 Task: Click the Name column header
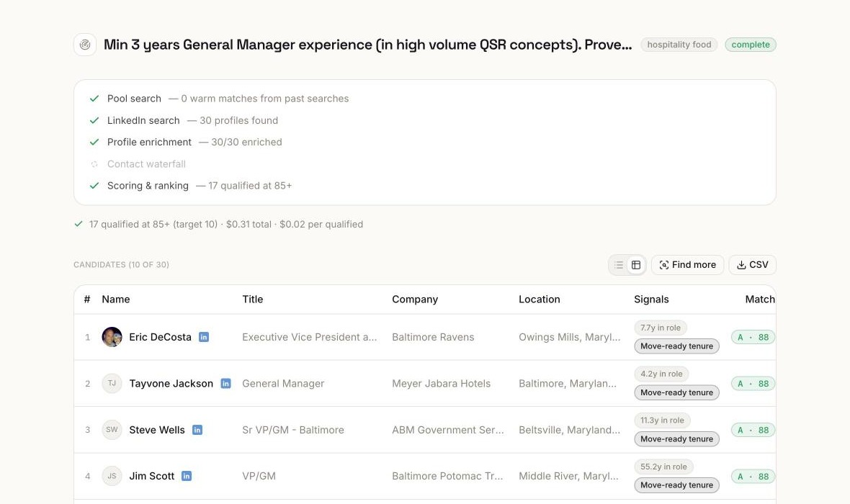tap(116, 299)
